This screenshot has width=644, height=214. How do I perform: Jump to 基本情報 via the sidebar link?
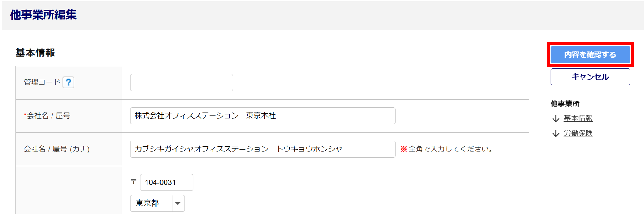(578, 118)
